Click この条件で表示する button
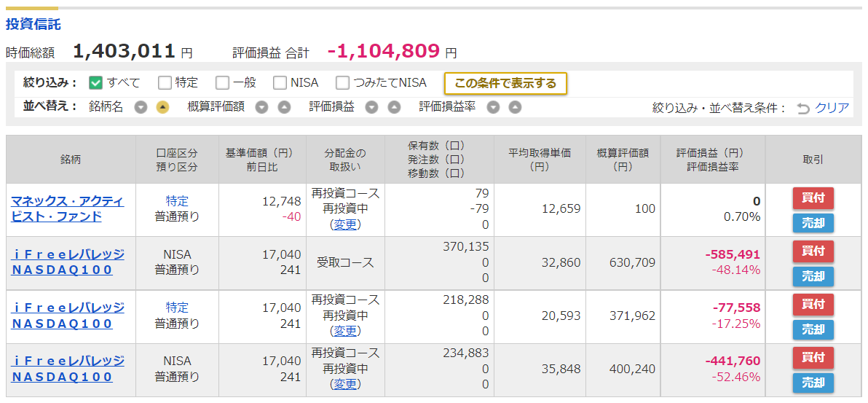The image size is (868, 403). tap(505, 84)
